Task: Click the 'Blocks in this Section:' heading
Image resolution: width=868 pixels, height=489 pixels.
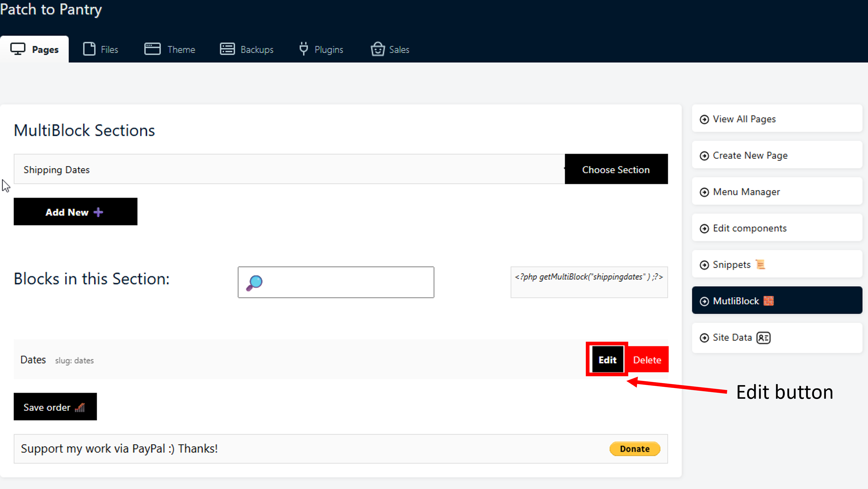Action: 92,279
